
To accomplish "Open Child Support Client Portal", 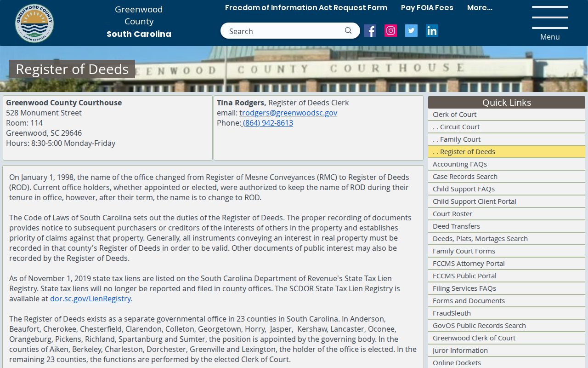I will tap(507, 201).
